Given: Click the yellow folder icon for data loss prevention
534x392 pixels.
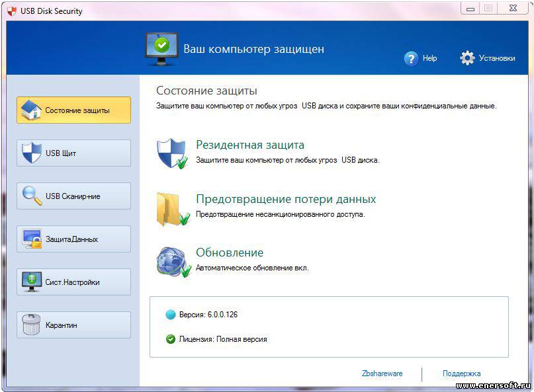Looking at the screenshot, I should (x=173, y=210).
